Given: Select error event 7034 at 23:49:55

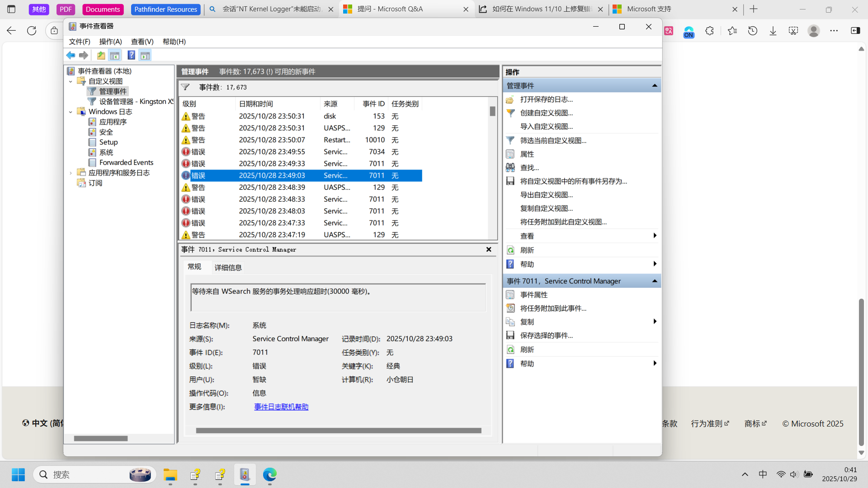Looking at the screenshot, I should (x=301, y=152).
